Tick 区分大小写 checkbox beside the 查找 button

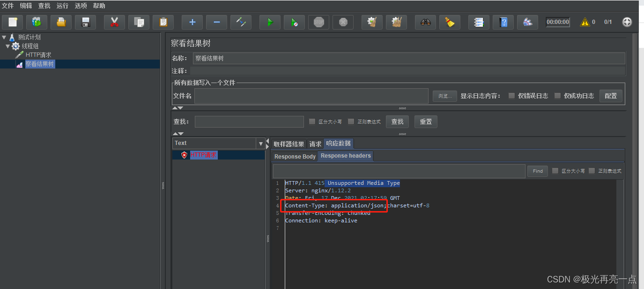(x=312, y=122)
